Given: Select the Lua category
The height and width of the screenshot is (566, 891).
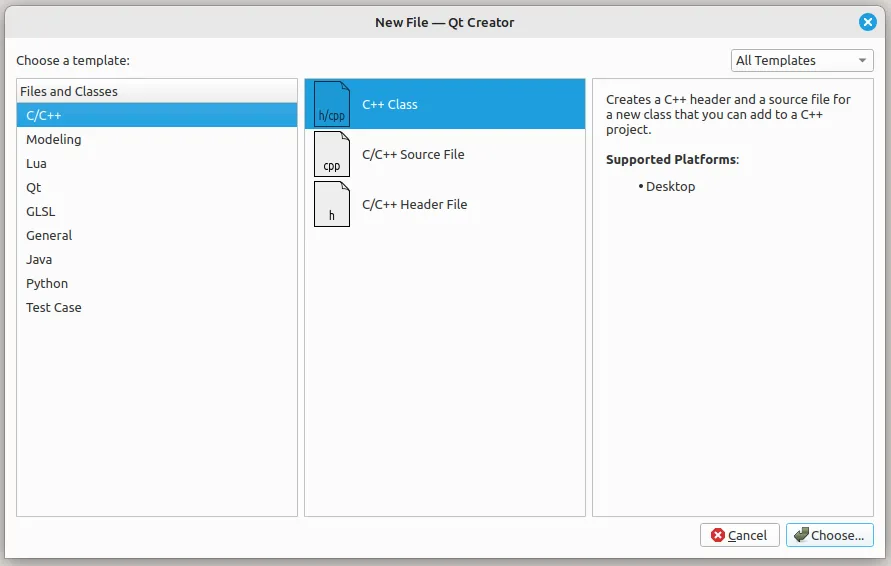Looking at the screenshot, I should (x=157, y=163).
